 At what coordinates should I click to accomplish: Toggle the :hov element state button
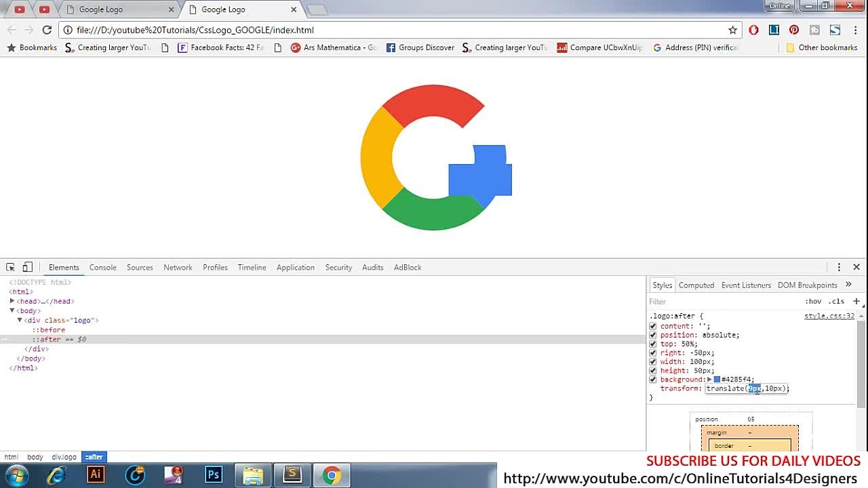813,301
